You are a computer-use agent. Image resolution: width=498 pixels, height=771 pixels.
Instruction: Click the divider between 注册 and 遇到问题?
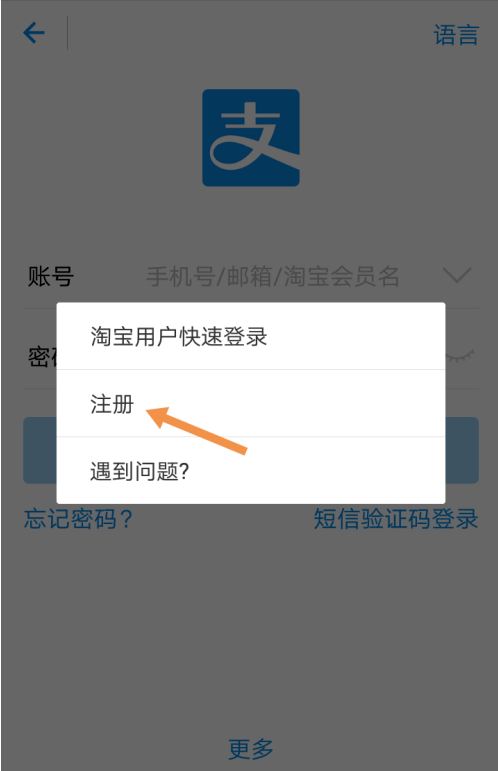point(251,437)
